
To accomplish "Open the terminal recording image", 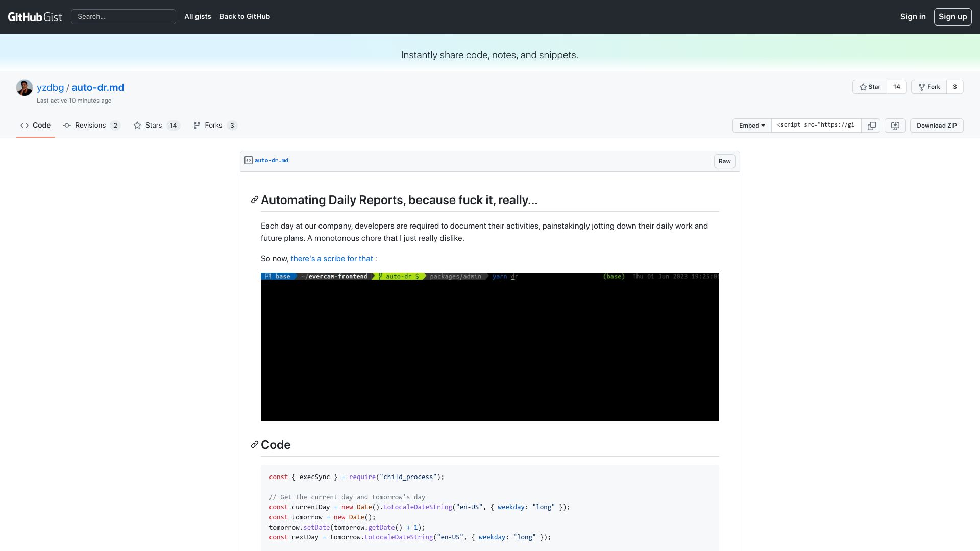I will pos(490,347).
